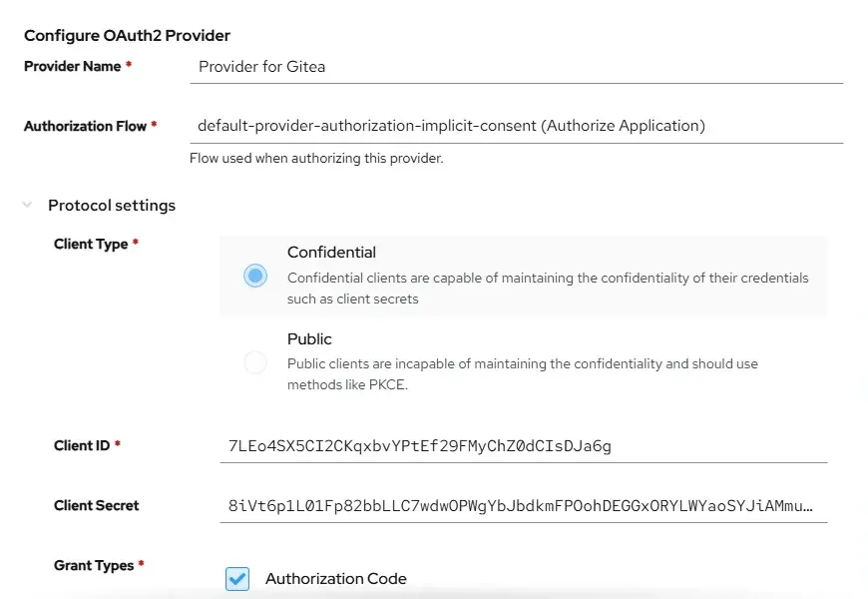
Task: Click the Authorization Code label text
Action: pyautogui.click(x=336, y=578)
